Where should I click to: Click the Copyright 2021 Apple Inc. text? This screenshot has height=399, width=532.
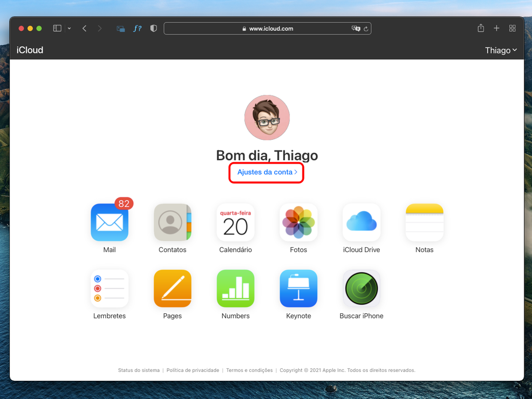click(348, 370)
